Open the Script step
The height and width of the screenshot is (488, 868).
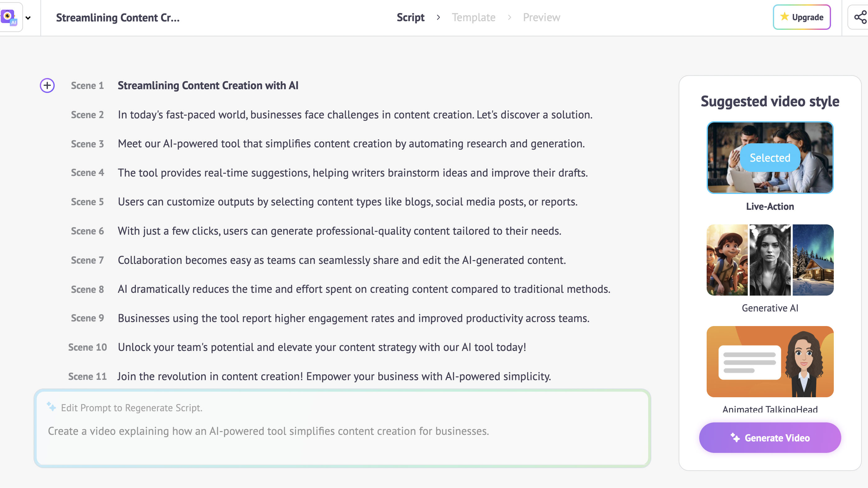pyautogui.click(x=410, y=17)
